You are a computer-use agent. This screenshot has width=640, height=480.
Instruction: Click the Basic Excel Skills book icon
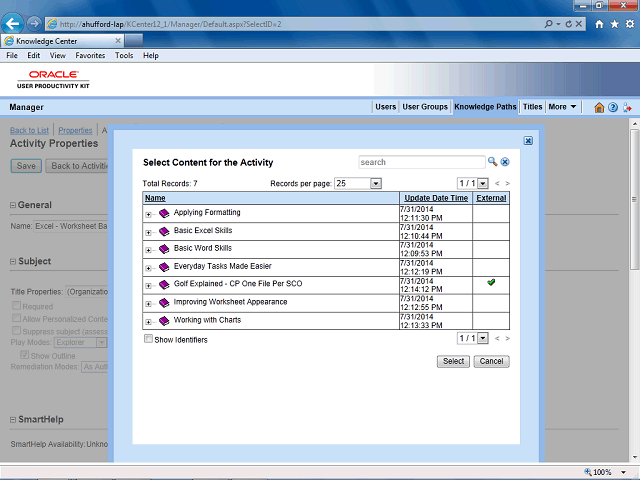click(x=164, y=231)
